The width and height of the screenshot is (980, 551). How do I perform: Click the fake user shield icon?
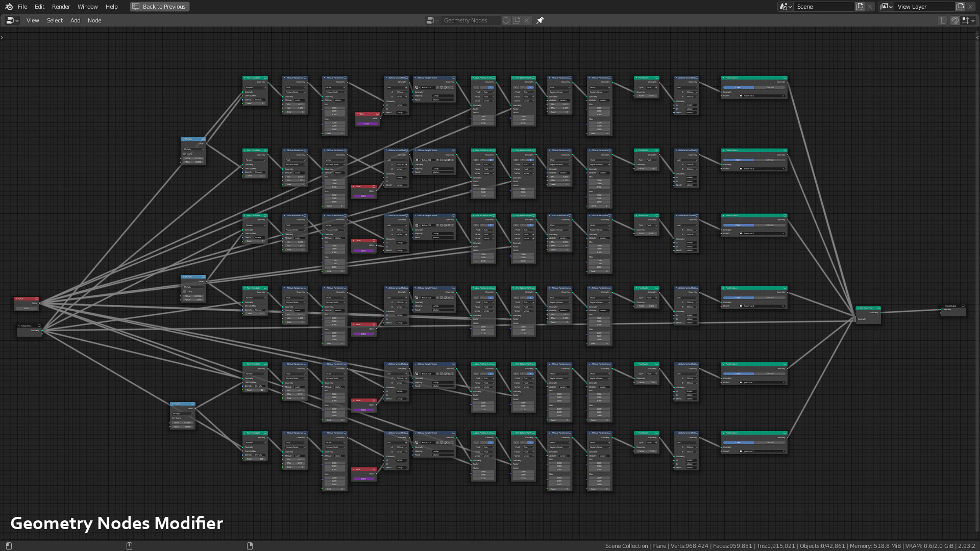(506, 20)
